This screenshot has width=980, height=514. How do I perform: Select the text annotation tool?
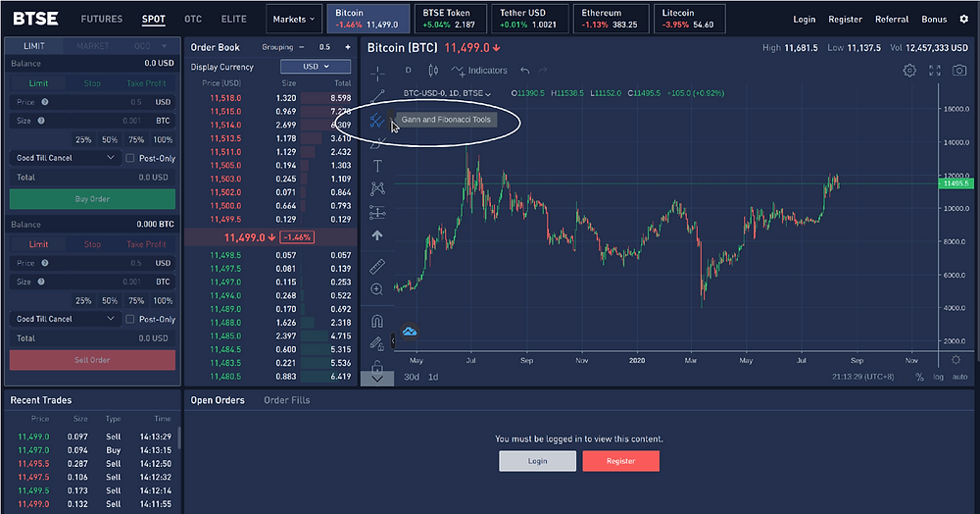(x=377, y=166)
